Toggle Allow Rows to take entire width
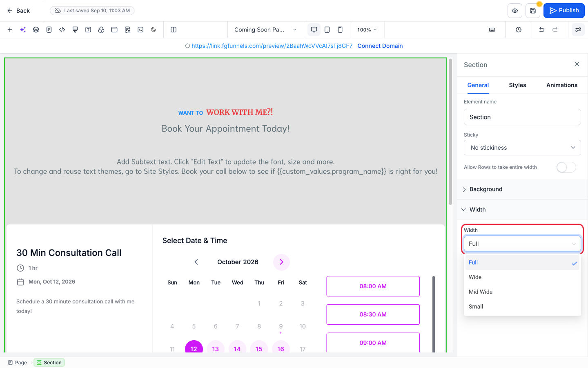Image resolution: width=588 pixels, height=368 pixels. pyautogui.click(x=566, y=167)
